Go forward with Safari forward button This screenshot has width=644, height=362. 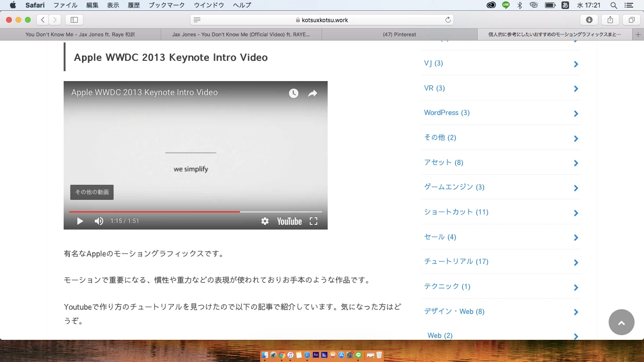coord(55,20)
